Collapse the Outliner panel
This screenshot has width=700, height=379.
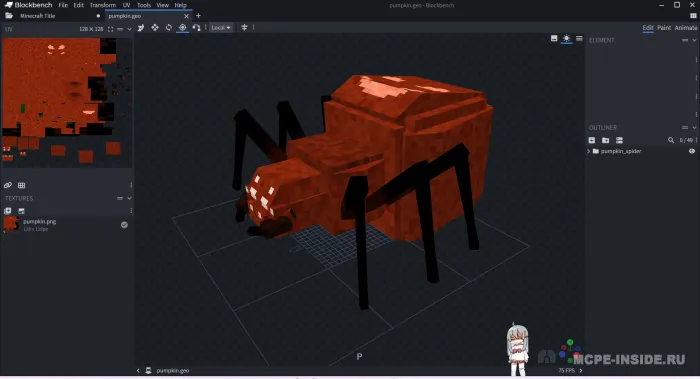click(694, 128)
